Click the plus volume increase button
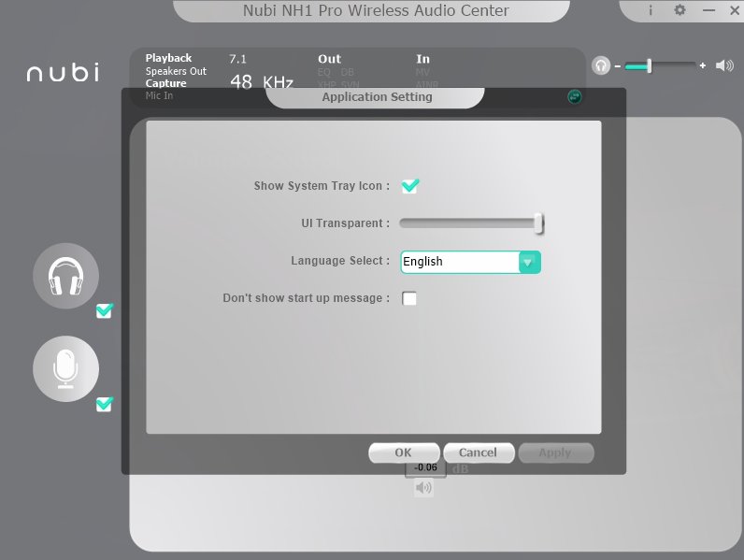Screen dimensions: 744x560 [703, 65]
